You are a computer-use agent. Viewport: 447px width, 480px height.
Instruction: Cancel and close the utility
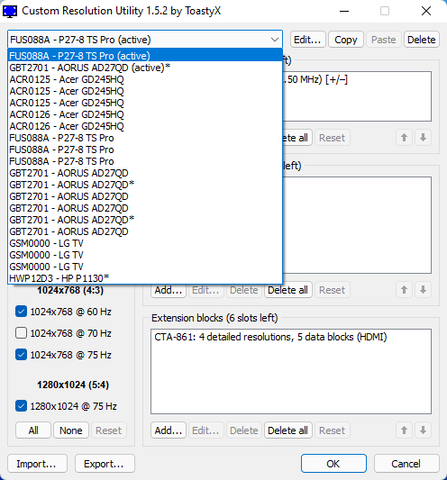coord(406,464)
